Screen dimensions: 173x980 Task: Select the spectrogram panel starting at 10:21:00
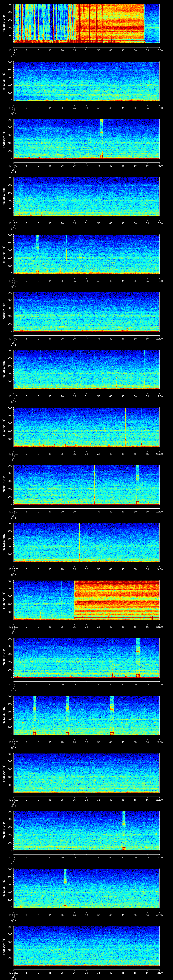point(86,427)
